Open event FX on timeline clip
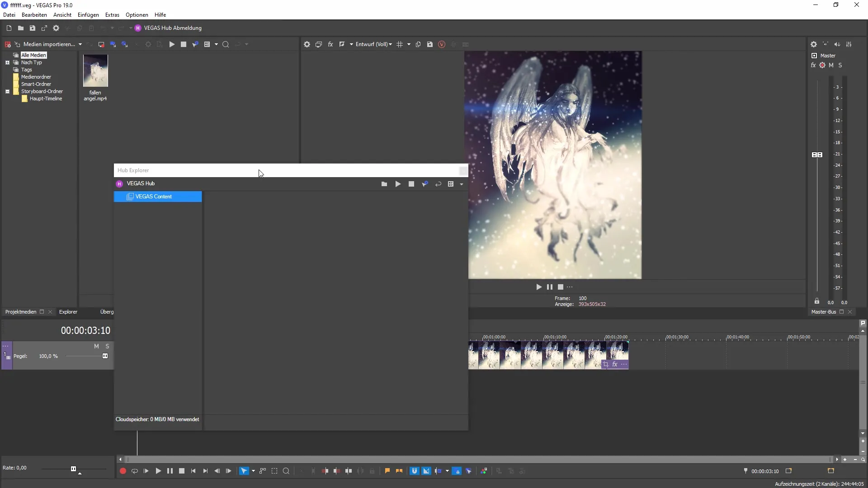The width and height of the screenshot is (868, 488). 615,364
